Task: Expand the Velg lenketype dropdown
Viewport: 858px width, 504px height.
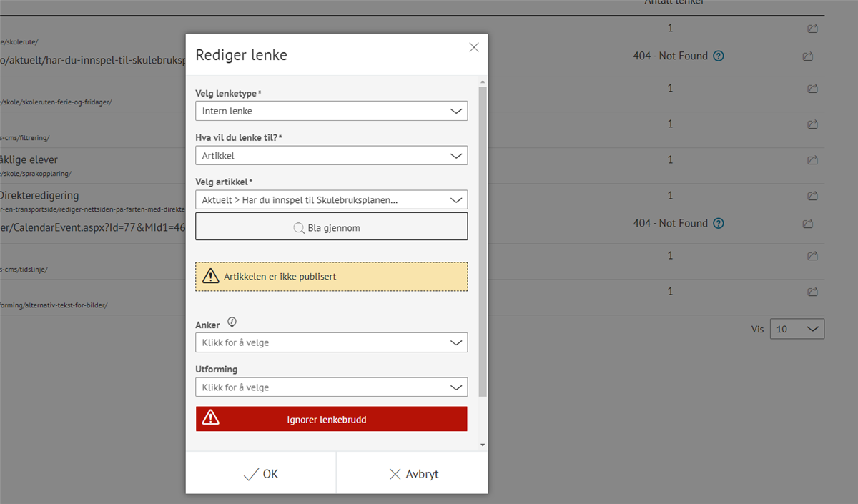Action: point(331,111)
